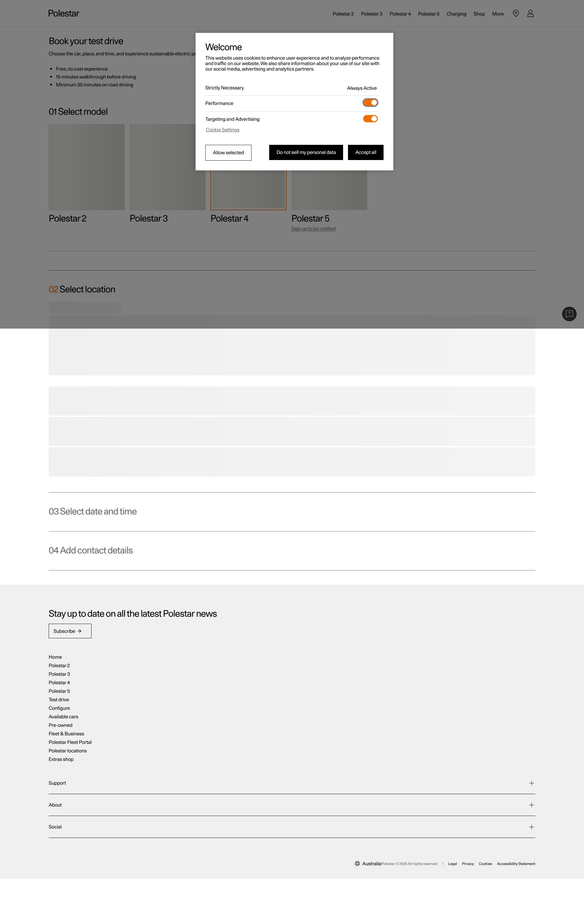Click Do not sell my personal data
584x924 pixels.
[306, 152]
